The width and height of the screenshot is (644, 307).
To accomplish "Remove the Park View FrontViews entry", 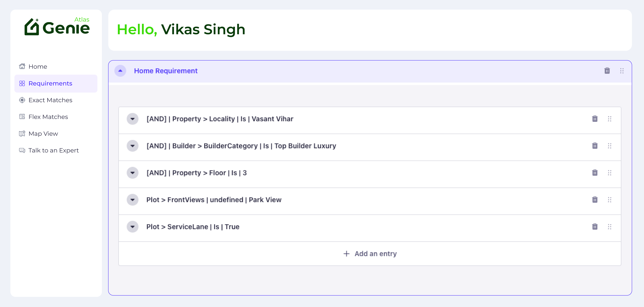I will [595, 200].
